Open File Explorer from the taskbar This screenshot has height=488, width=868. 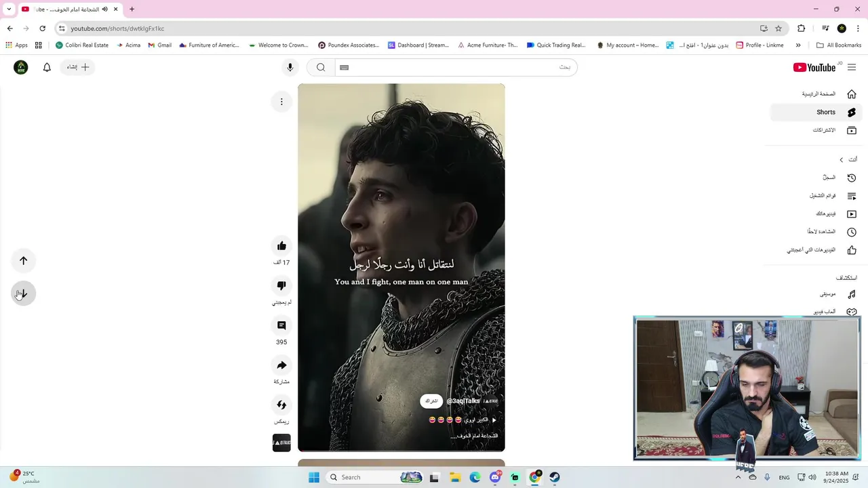pos(455,477)
